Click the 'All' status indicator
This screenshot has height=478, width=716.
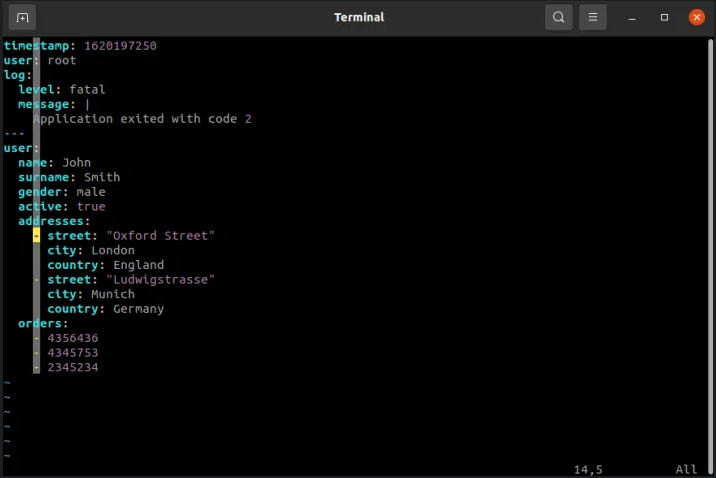pyautogui.click(x=686, y=469)
